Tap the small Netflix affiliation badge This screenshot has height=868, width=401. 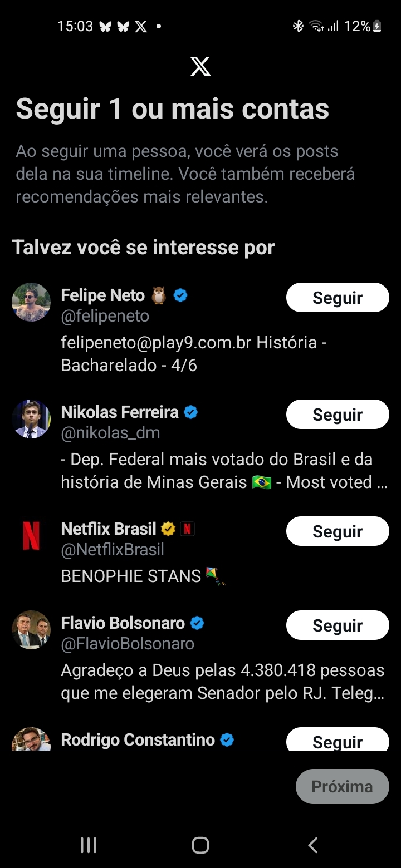click(187, 529)
